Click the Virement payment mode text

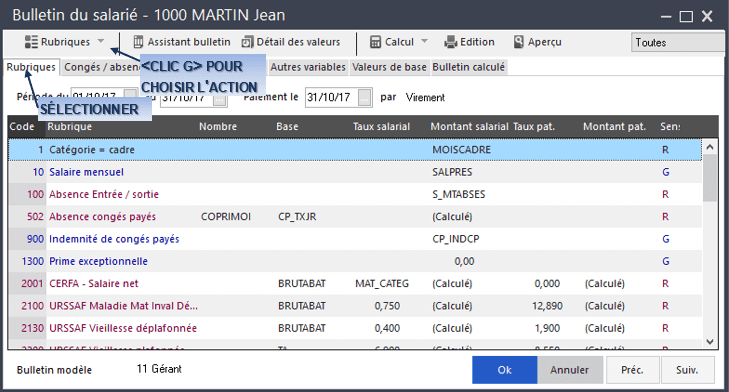[x=425, y=98]
